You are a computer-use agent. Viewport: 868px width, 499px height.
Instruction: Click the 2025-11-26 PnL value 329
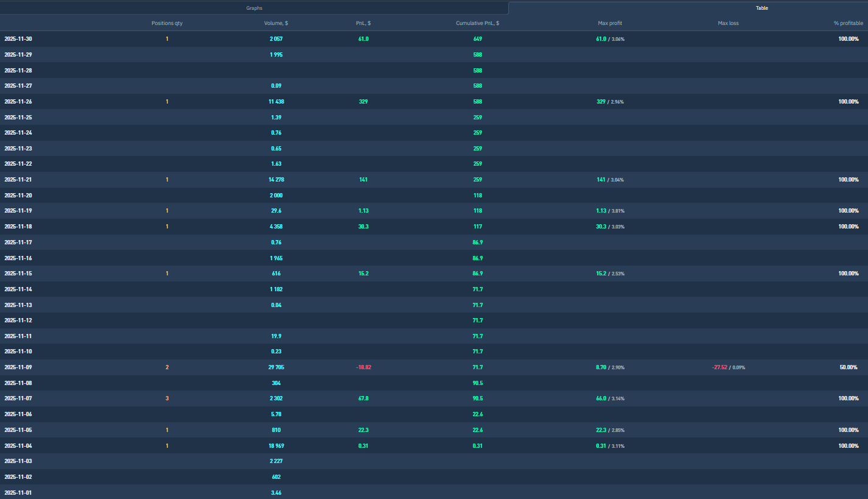(x=363, y=102)
